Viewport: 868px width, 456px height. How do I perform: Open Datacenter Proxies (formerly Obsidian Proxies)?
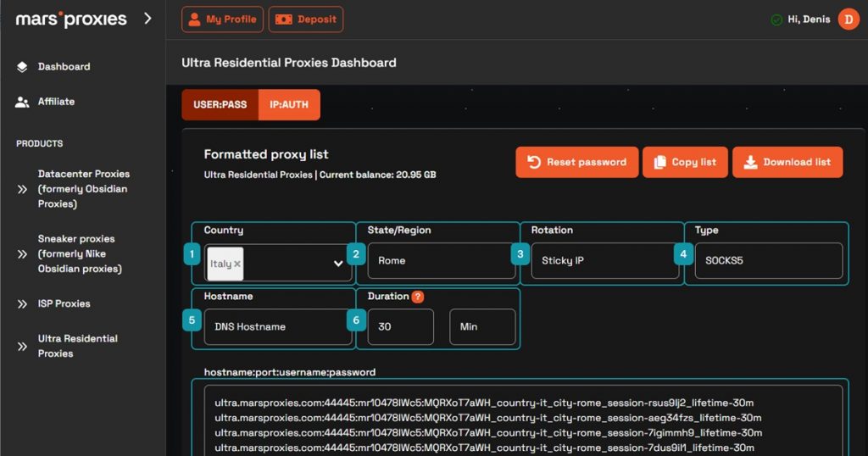coord(84,189)
